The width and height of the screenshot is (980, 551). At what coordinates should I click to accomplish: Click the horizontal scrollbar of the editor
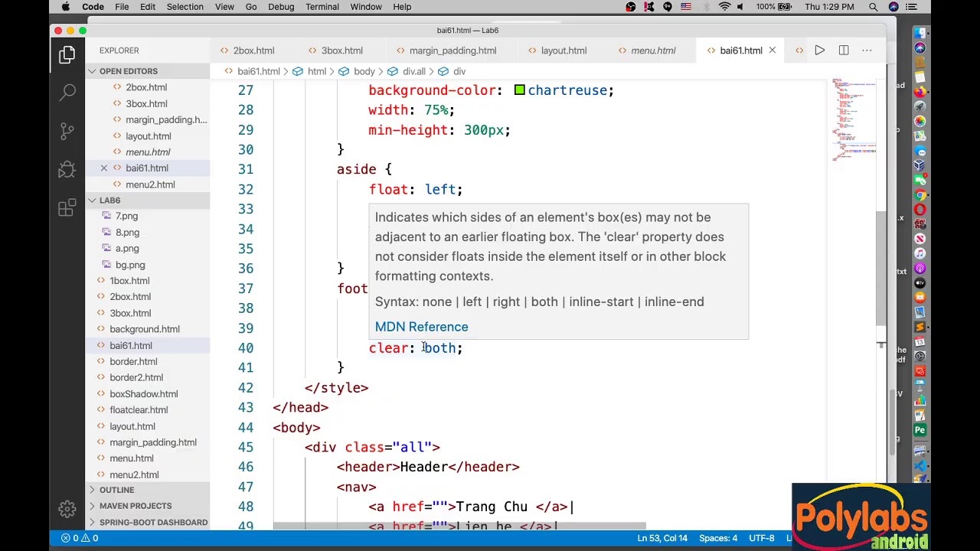tap(459, 526)
